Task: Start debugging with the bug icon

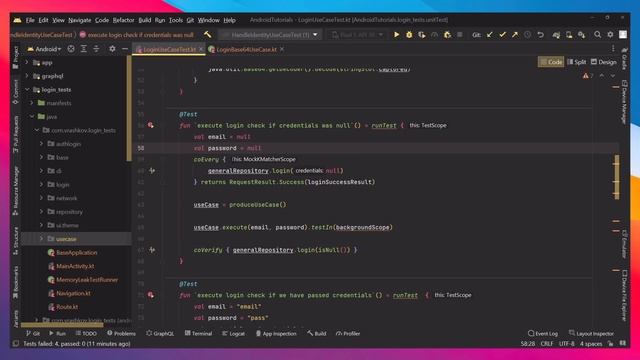Action: pyautogui.click(x=409, y=35)
